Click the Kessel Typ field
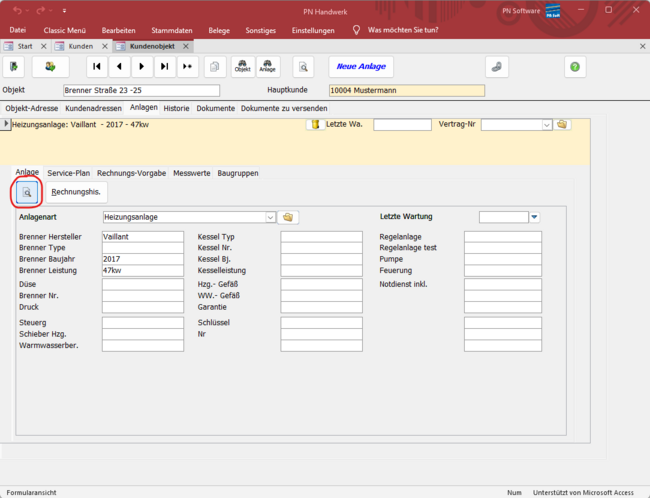This screenshot has height=498, width=650. 321,237
